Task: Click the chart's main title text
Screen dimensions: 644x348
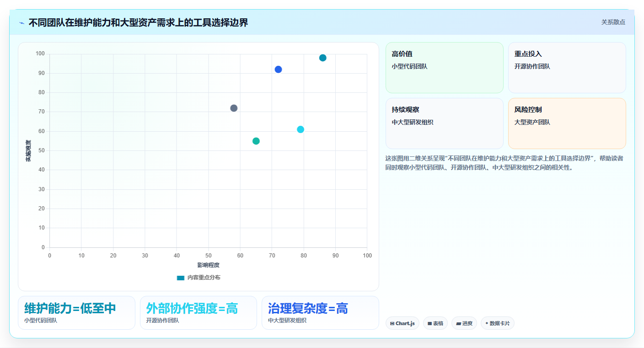Action: [138, 22]
